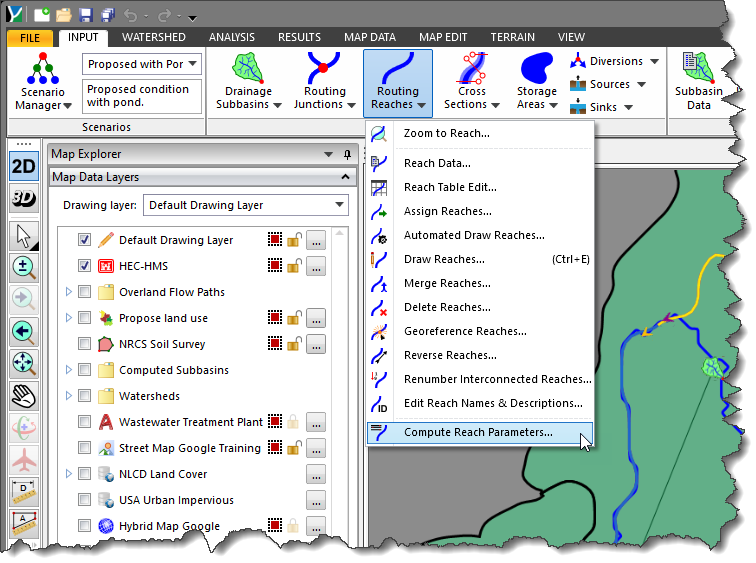Expand the Sources dropdown
This screenshot has width=756, height=563.
[x=641, y=84]
